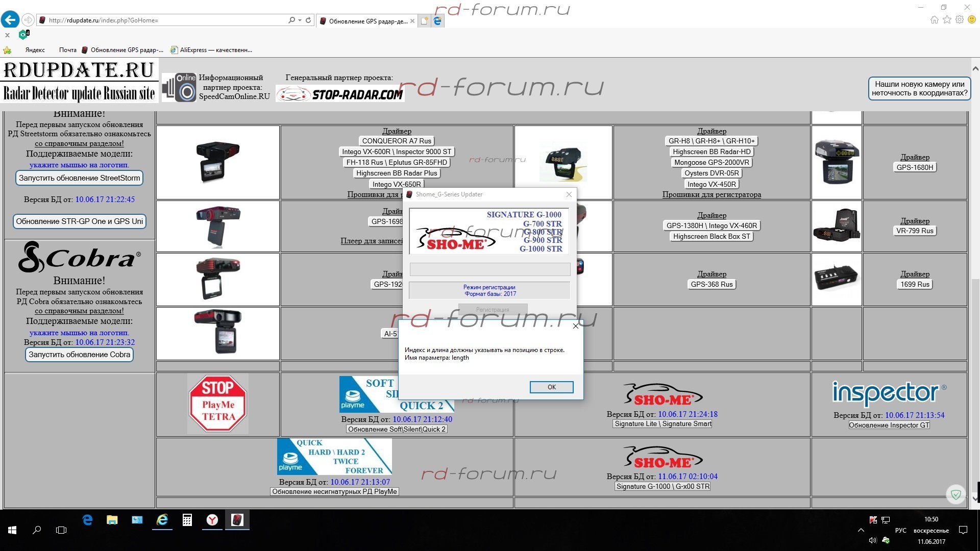This screenshot has width=980, height=551.
Task: Open the browser settings gear icon
Action: 960,20
